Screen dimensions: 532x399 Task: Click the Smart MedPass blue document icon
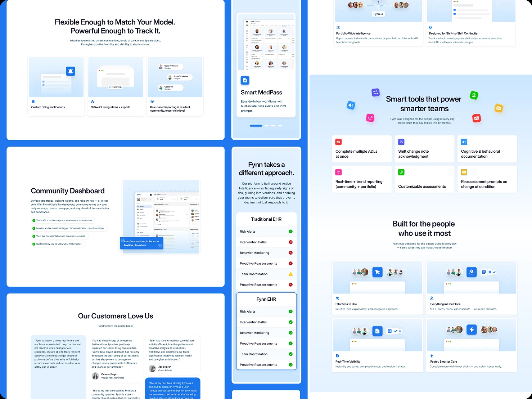(x=245, y=80)
